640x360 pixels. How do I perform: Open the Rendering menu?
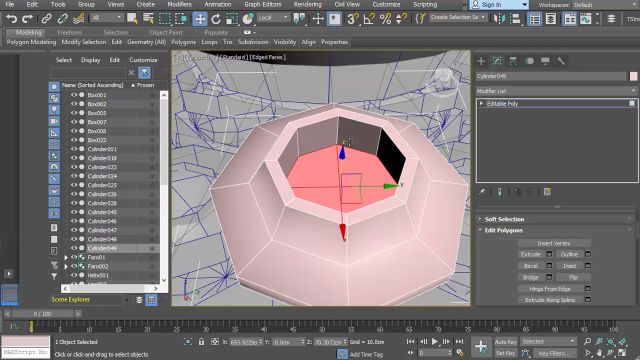307,4
